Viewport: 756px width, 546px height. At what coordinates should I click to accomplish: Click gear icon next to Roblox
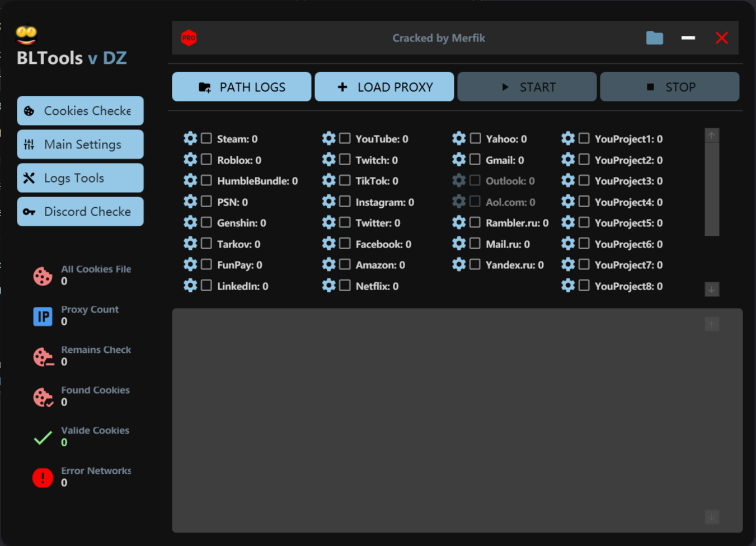(190, 160)
